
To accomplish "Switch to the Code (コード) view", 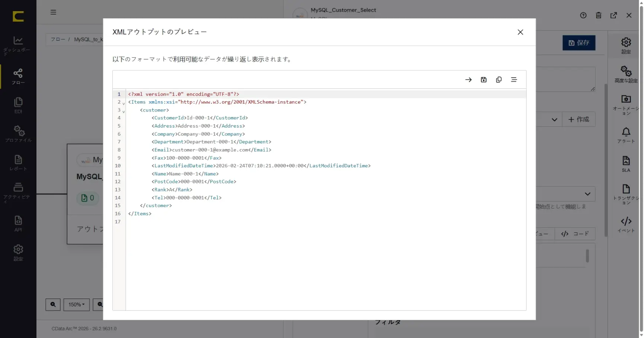I will click(575, 234).
